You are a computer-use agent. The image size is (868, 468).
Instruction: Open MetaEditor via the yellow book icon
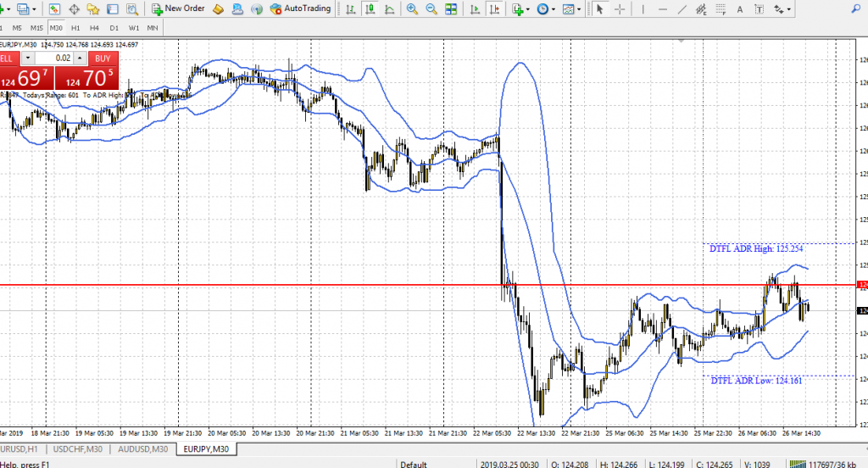click(218, 8)
